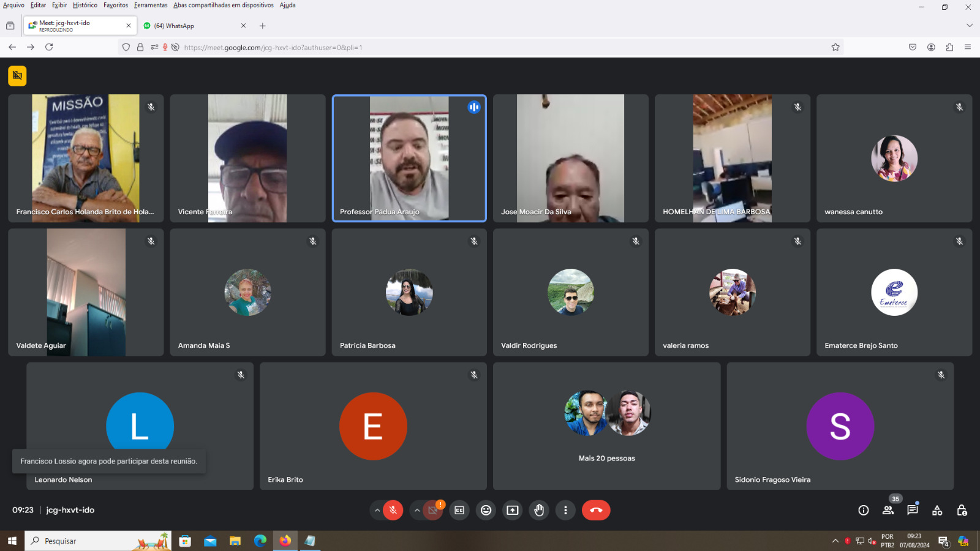This screenshot has height=551, width=980.
Task: Open meeting details info icon
Action: (864, 510)
